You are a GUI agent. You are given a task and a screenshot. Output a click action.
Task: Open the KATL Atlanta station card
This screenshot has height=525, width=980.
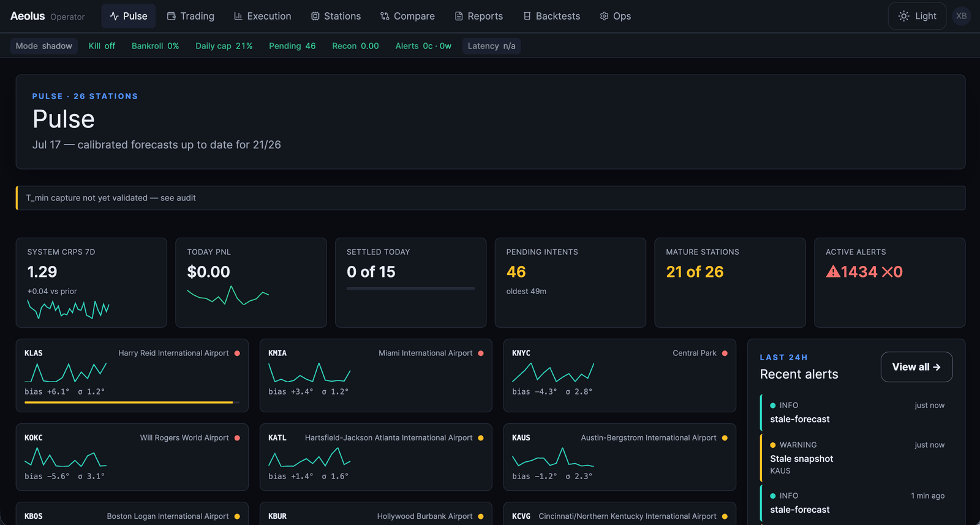[x=376, y=457]
